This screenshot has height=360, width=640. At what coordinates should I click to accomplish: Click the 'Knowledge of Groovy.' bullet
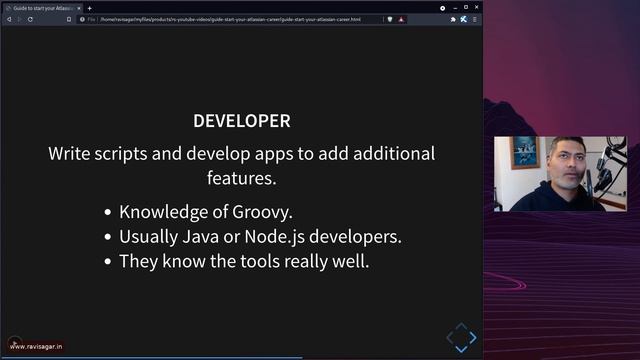coord(206,212)
